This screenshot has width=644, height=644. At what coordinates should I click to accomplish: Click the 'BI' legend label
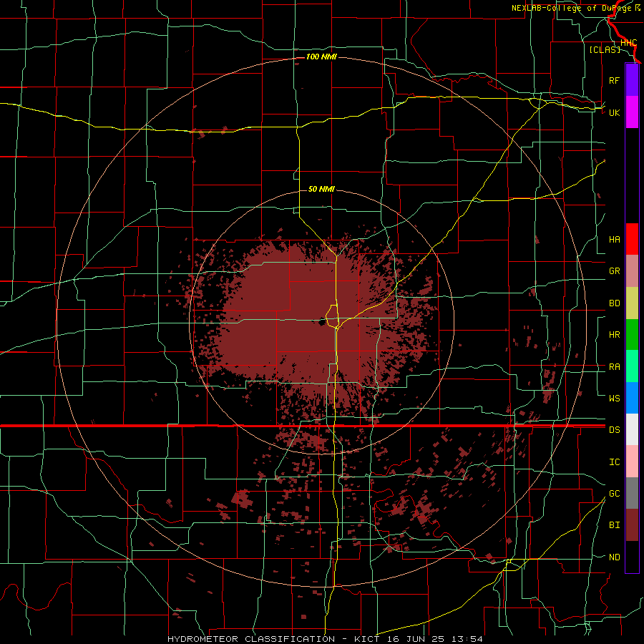tap(615, 525)
